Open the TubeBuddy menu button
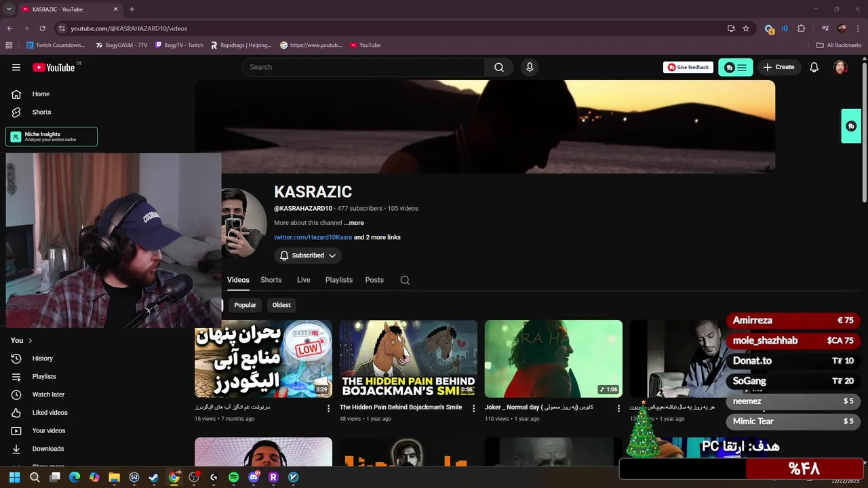This screenshot has height=488, width=868. (736, 67)
